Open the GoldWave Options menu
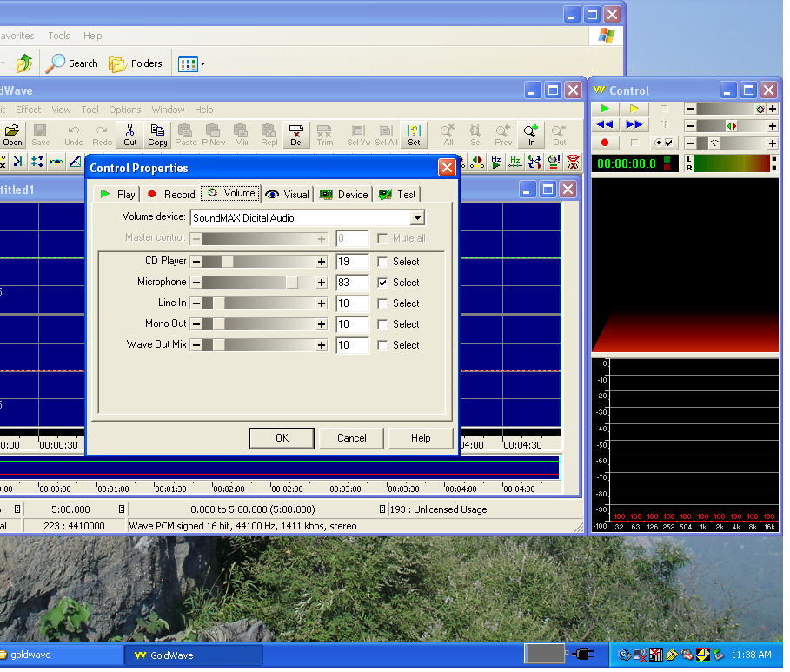 click(125, 110)
